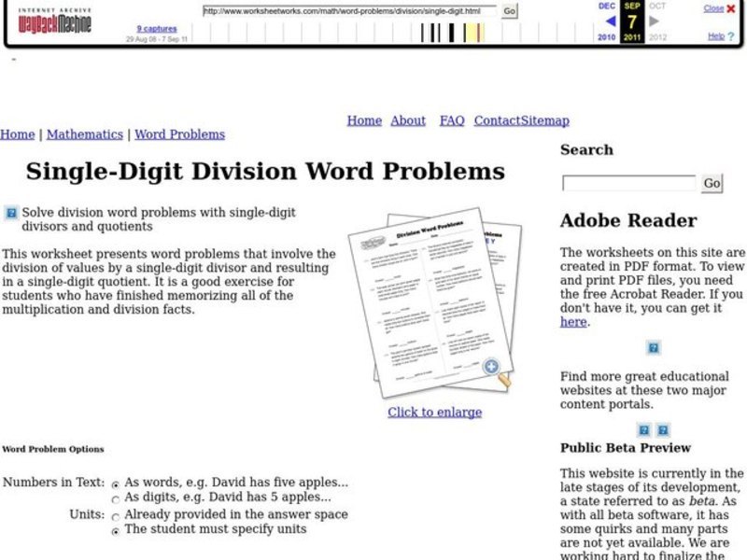Open the Mathematics breadcrumb link
The image size is (747, 560).
coord(86,134)
